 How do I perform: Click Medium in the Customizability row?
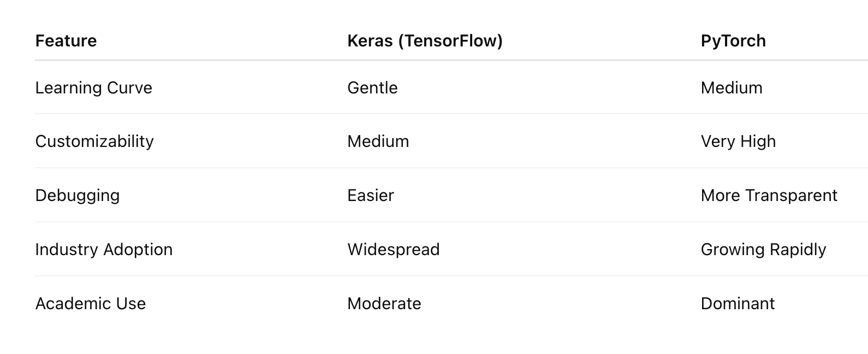378,141
